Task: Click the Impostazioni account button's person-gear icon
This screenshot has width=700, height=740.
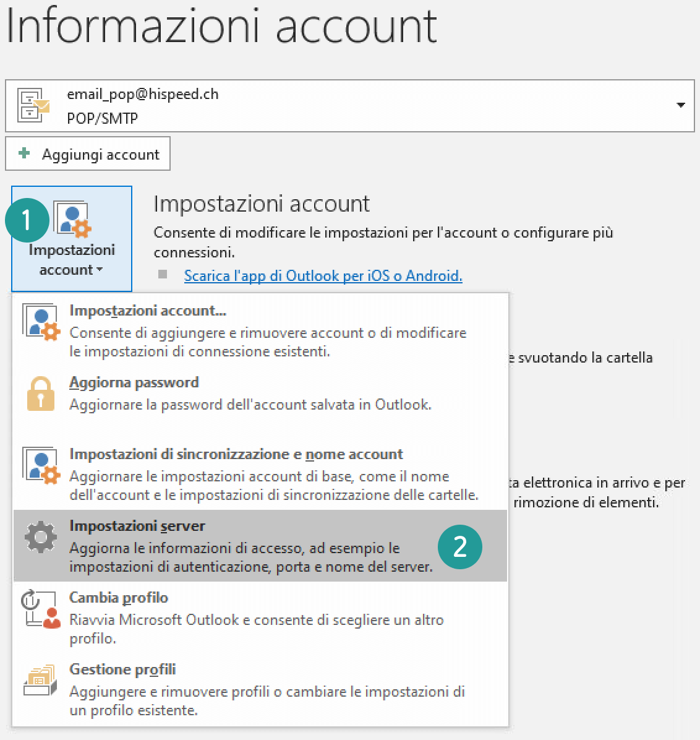Action: [72, 219]
